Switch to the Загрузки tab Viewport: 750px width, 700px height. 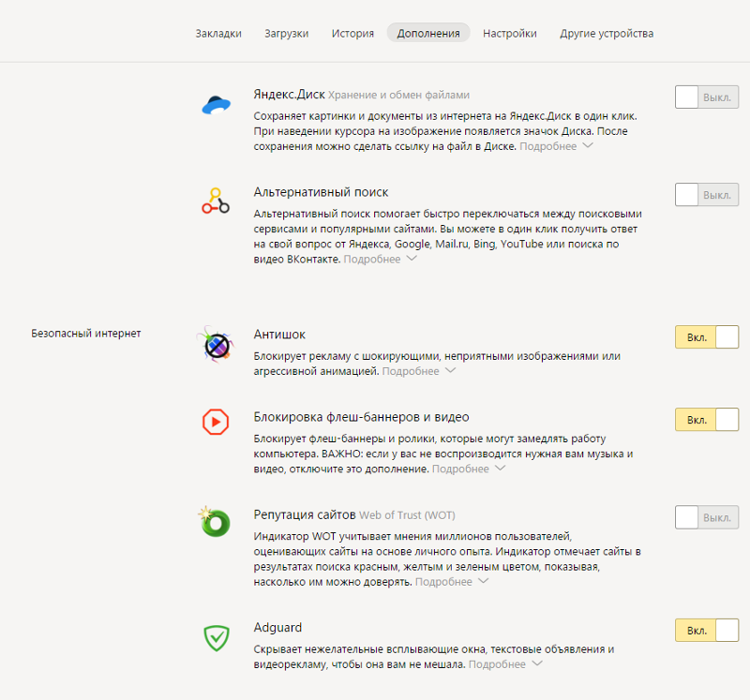click(x=287, y=33)
